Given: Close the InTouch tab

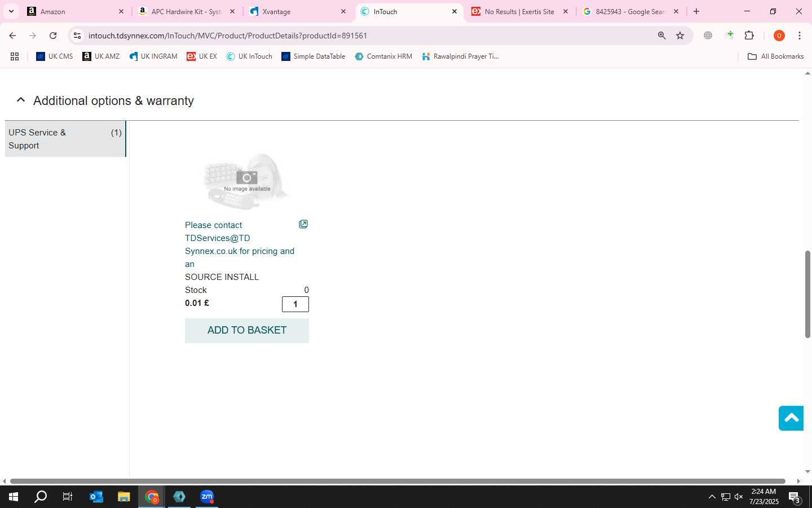Looking at the screenshot, I should pos(454,11).
